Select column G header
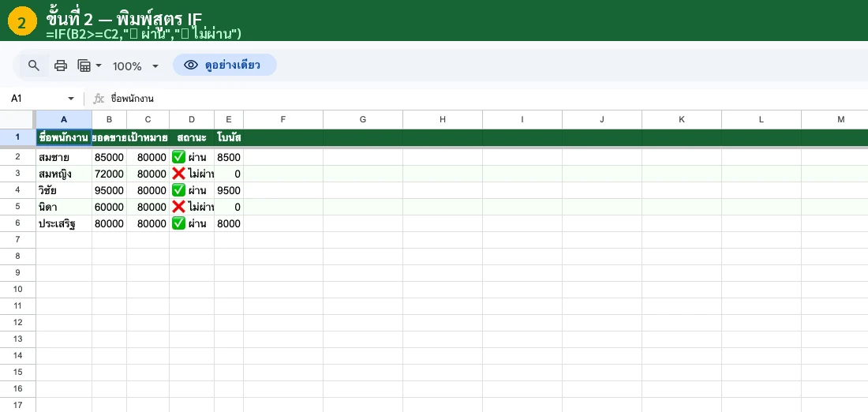868x412 pixels. [363, 119]
